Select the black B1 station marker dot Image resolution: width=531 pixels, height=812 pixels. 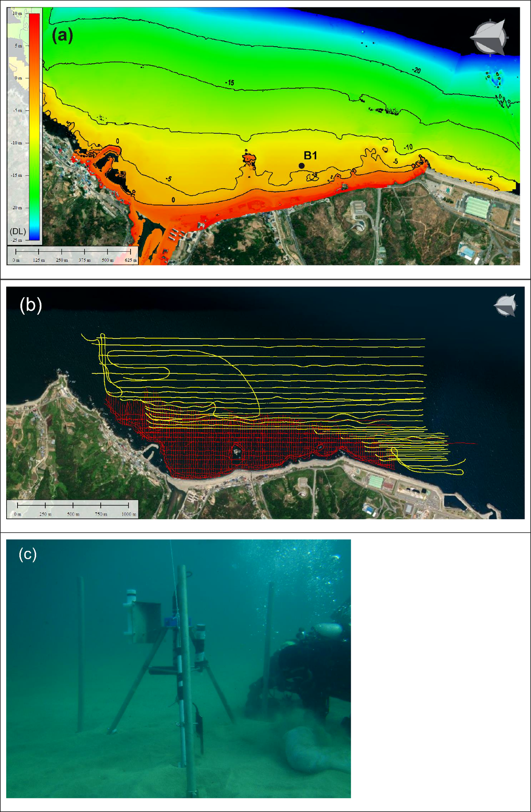(x=302, y=166)
